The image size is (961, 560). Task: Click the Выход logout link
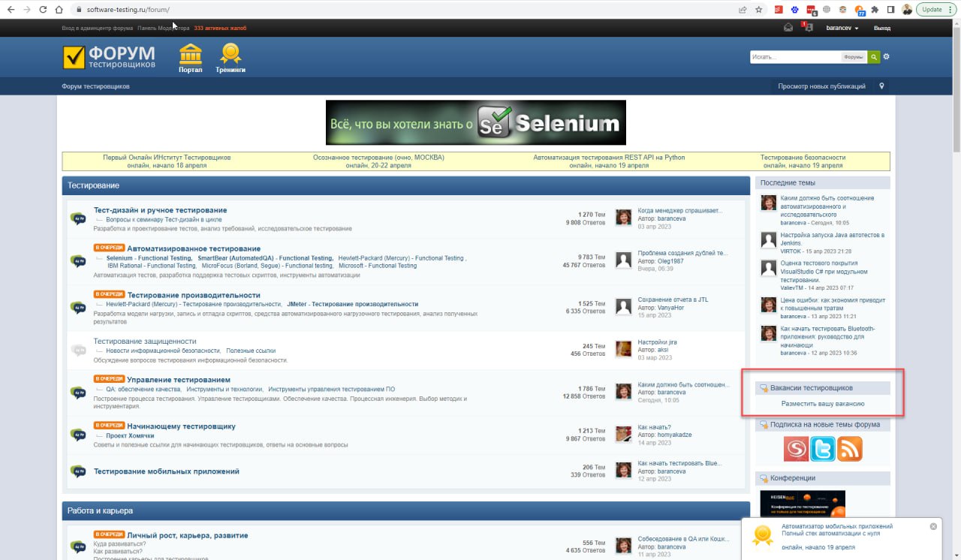[882, 28]
